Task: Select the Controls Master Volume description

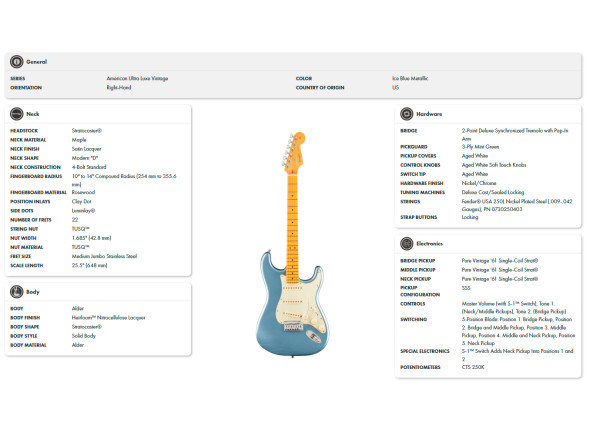Action: click(514, 308)
